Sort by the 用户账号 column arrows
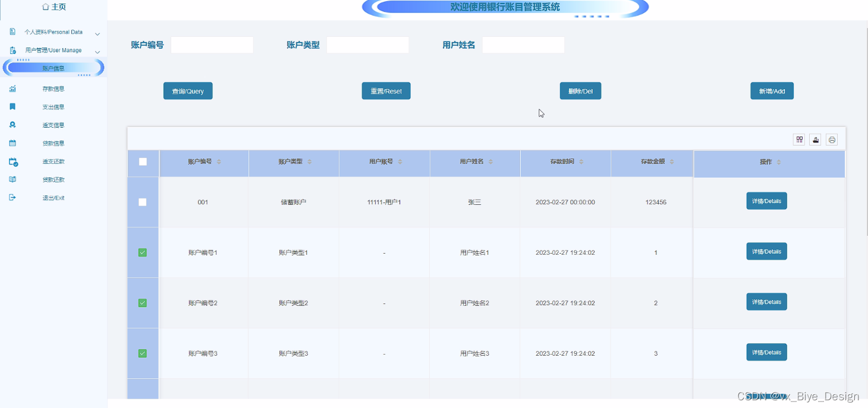 pos(400,162)
